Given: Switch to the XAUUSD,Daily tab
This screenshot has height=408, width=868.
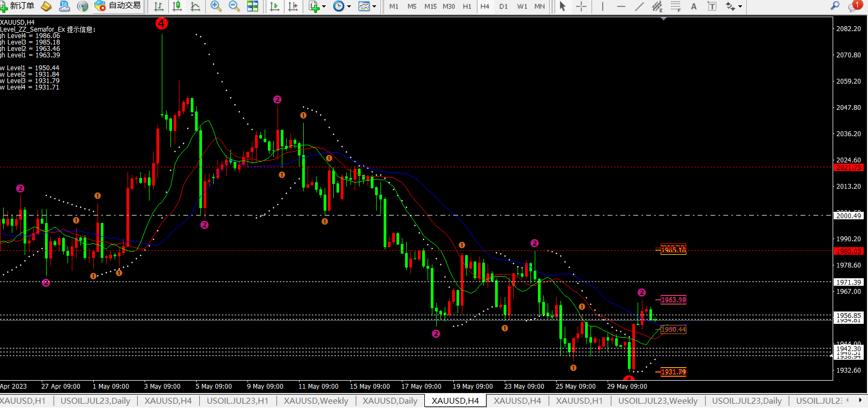Looking at the screenshot, I should [x=390, y=400].
